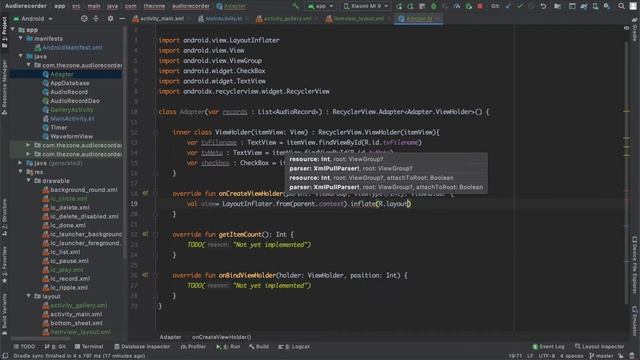Toggle read-only lock icon in status bar
This screenshot has height=360, width=640.
[621, 356]
